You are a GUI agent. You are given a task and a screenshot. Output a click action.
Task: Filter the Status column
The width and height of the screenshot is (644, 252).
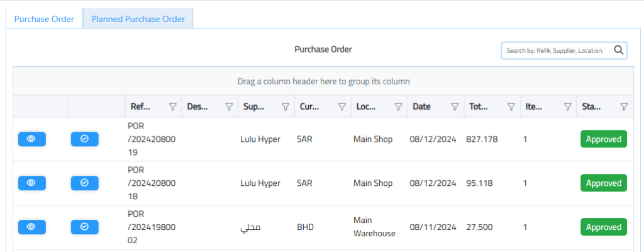[624, 107]
